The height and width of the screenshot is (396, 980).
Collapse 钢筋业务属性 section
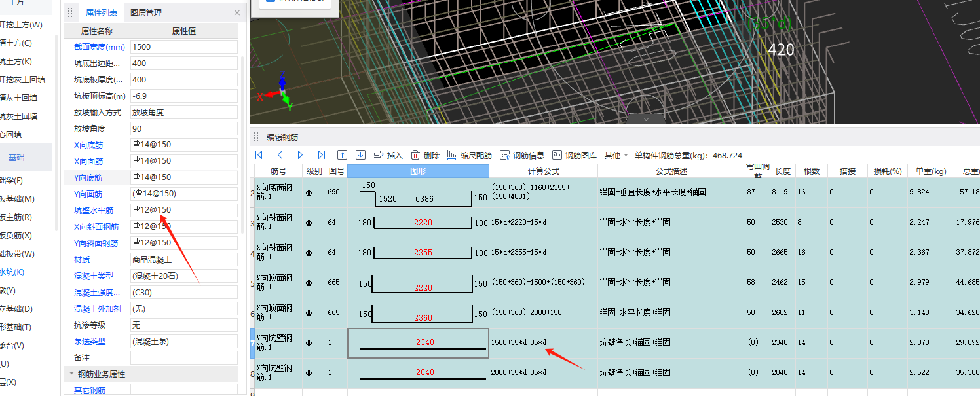click(x=71, y=374)
